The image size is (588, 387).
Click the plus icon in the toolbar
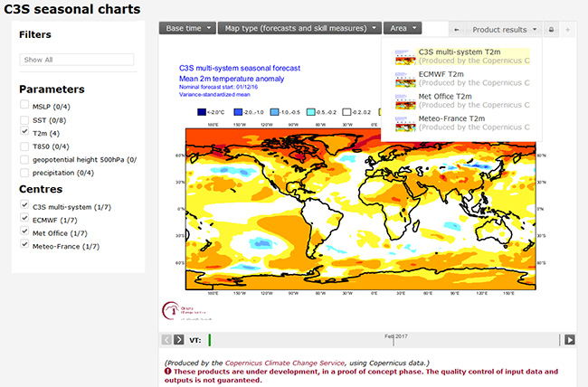[x=568, y=30]
